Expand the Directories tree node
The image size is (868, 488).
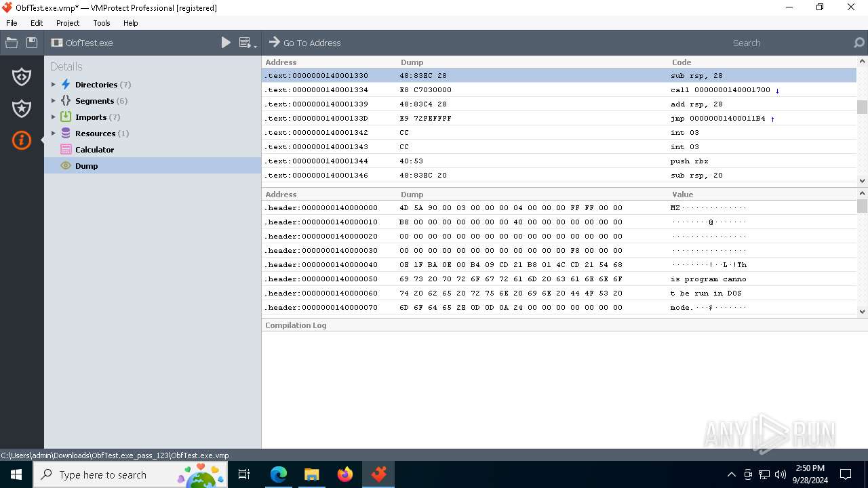click(54, 85)
